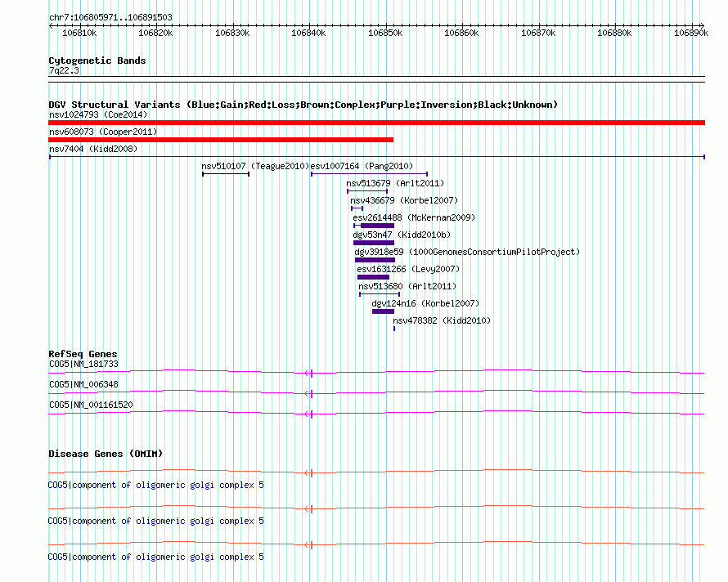Select the nsv608073 (Cooper2011) red loss bar
This screenshot has height=582, width=728.
[x=221, y=140]
